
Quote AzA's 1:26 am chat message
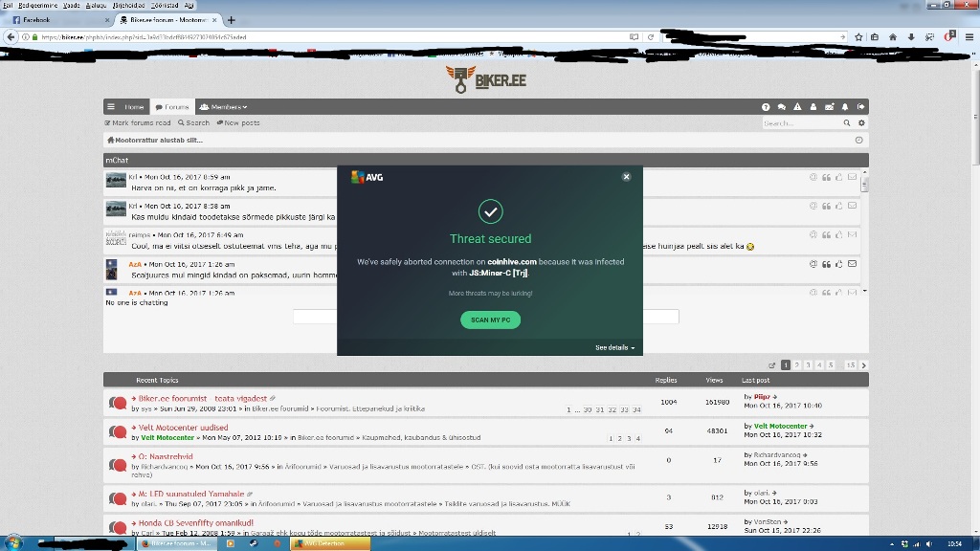click(x=826, y=264)
